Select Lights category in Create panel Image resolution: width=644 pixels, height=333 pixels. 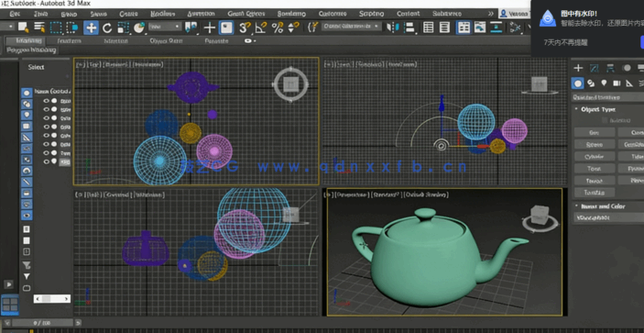604,83
